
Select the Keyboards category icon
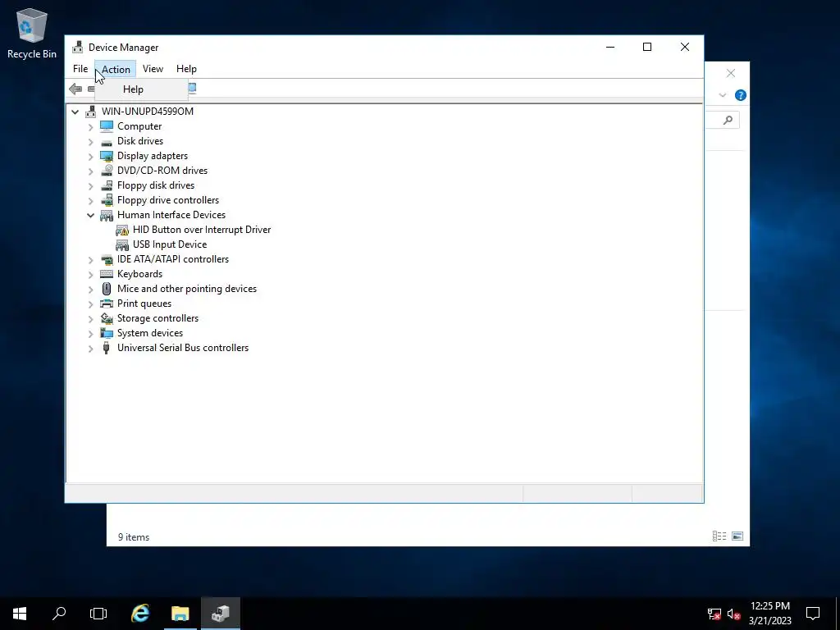tap(107, 274)
